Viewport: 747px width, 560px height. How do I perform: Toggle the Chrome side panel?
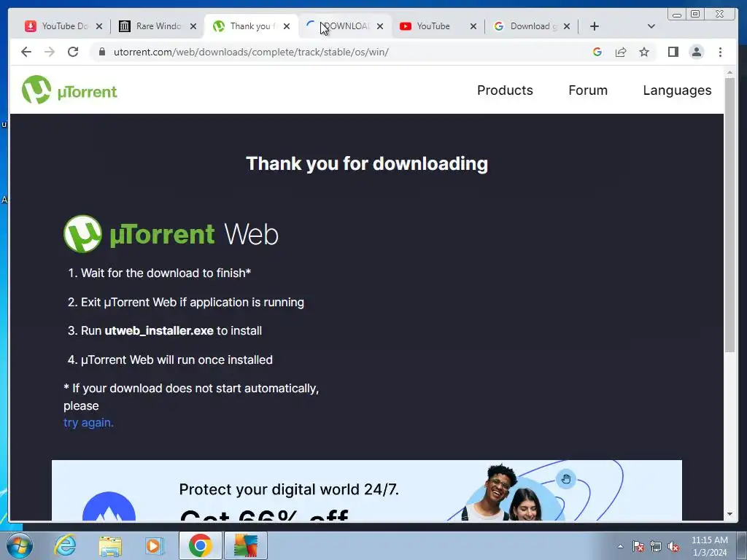[673, 52]
